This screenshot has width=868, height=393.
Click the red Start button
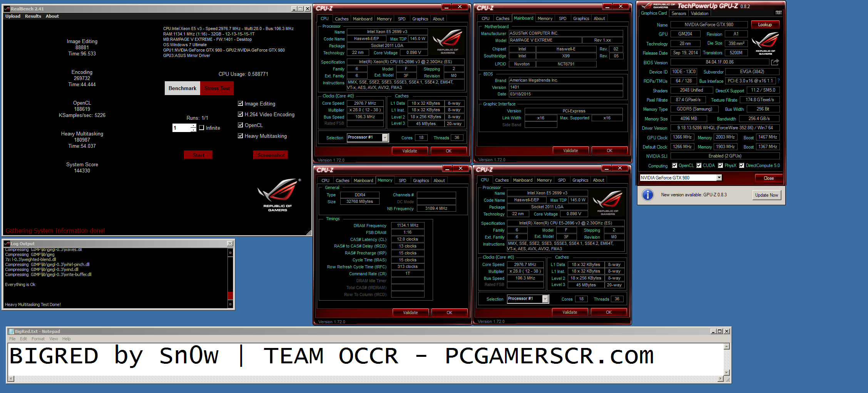coord(198,155)
